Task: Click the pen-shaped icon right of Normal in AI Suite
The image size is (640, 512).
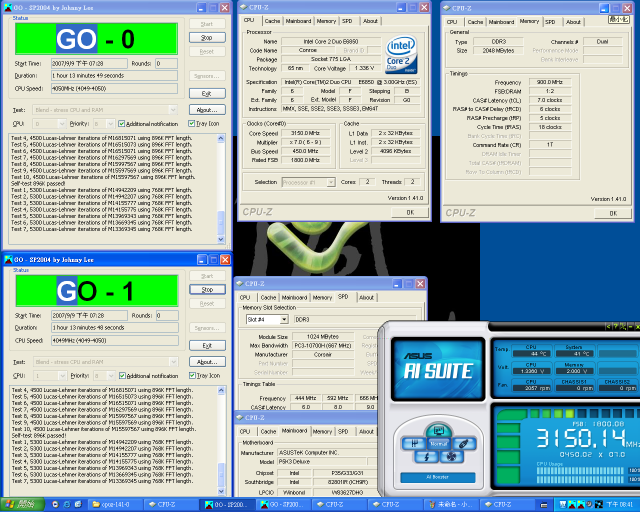Action: point(463,443)
